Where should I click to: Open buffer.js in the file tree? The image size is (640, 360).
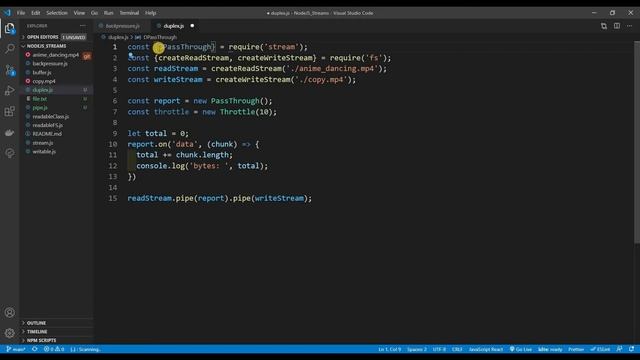pyautogui.click(x=42, y=73)
